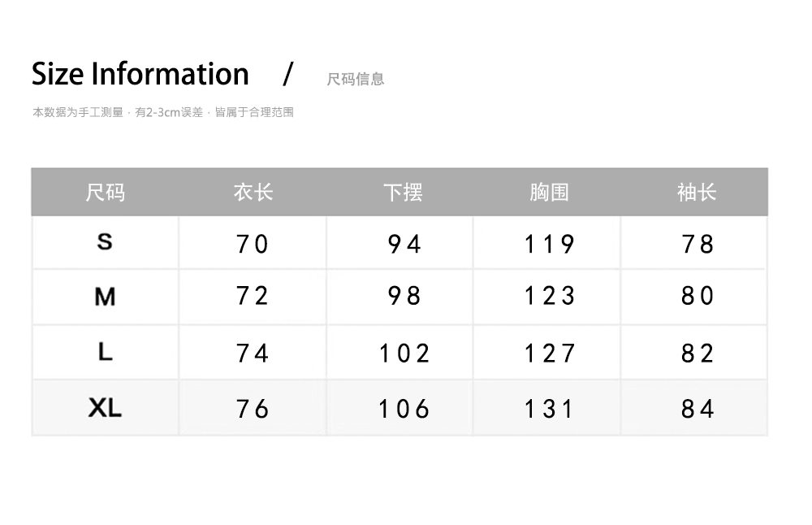The width and height of the screenshot is (812, 525).
Task: Click the measurement disclaimer note text
Action: [162, 112]
